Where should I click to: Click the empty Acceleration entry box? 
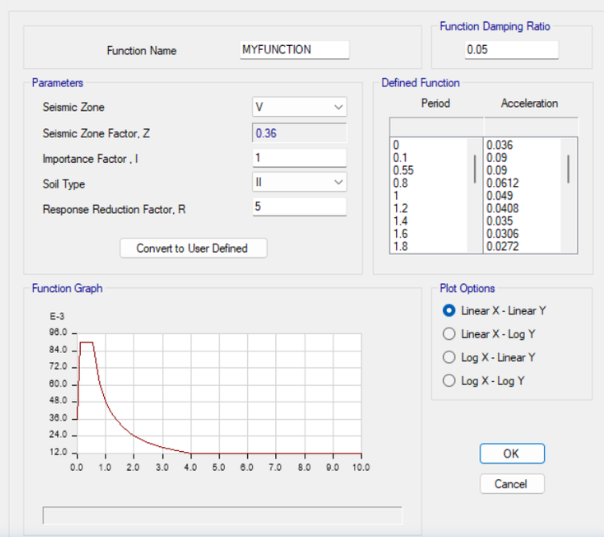click(x=531, y=127)
